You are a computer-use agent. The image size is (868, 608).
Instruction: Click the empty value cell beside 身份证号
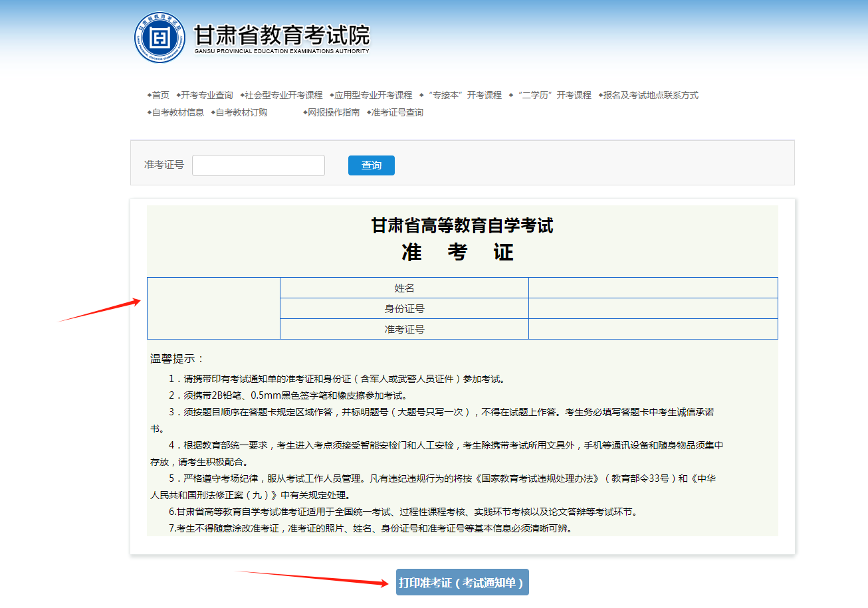tap(653, 308)
